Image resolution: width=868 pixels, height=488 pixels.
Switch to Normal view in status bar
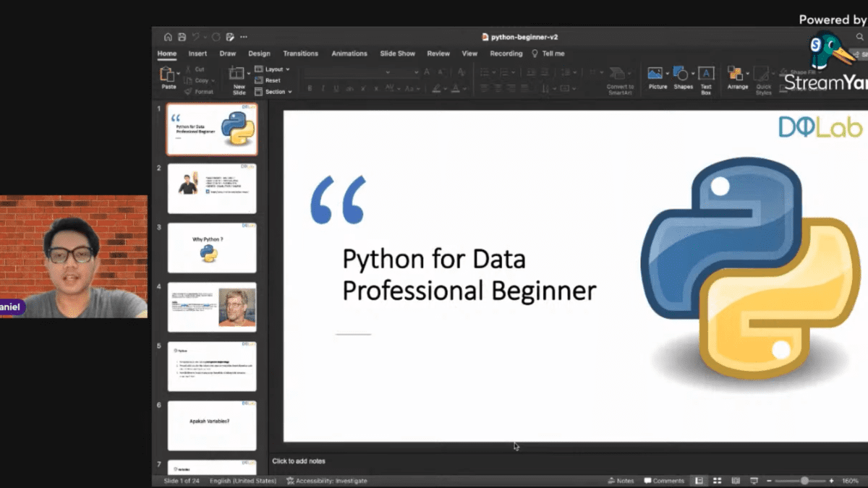tap(699, 481)
